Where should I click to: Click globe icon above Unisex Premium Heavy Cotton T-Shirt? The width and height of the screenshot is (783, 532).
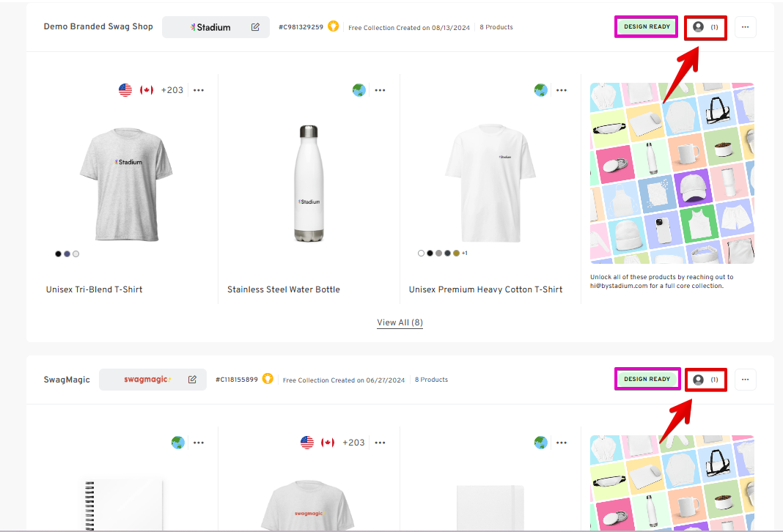pos(540,90)
